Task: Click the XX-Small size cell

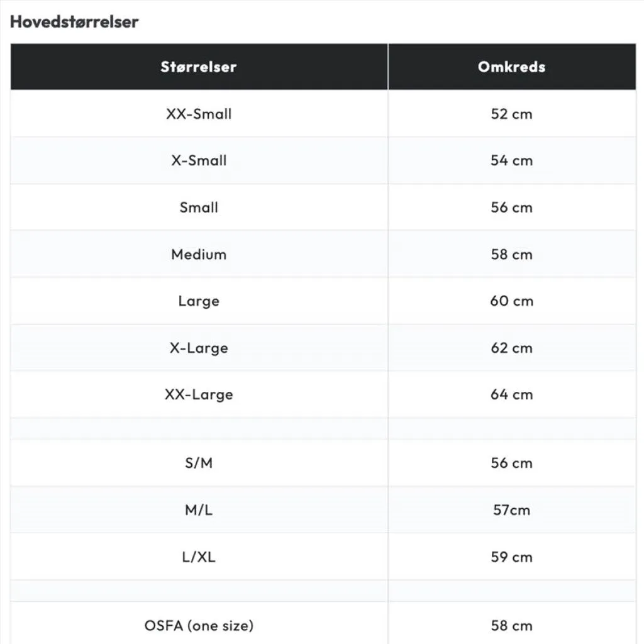Action: [199, 113]
